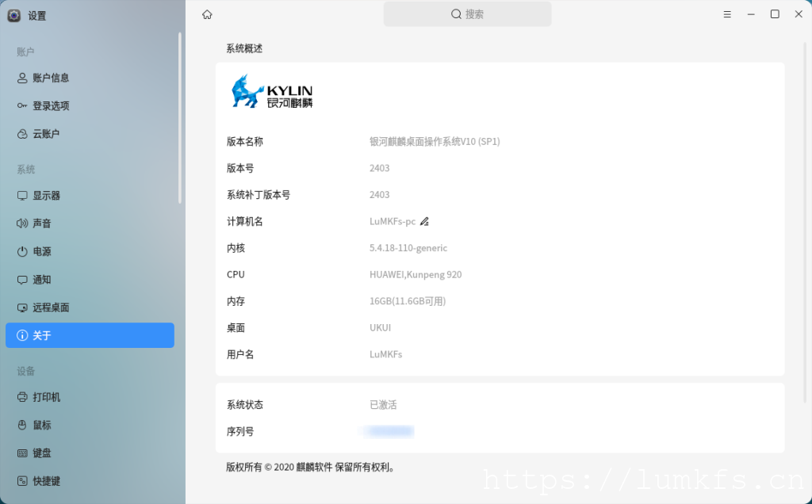This screenshot has height=504, width=812.
Task: Click the home icon in the header
Action: [x=207, y=14]
